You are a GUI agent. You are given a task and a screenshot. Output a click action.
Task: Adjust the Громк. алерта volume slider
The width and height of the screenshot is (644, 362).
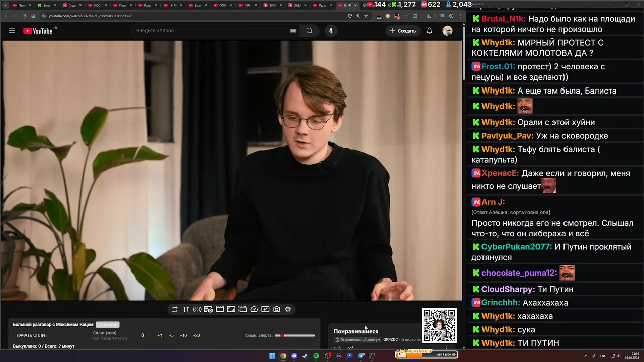click(x=295, y=335)
